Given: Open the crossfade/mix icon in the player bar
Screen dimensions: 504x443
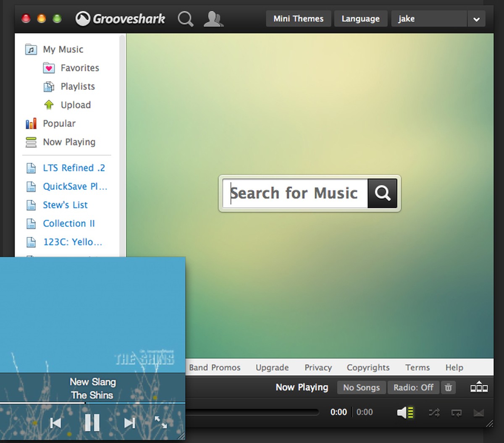Looking at the screenshot, I should (x=479, y=412).
